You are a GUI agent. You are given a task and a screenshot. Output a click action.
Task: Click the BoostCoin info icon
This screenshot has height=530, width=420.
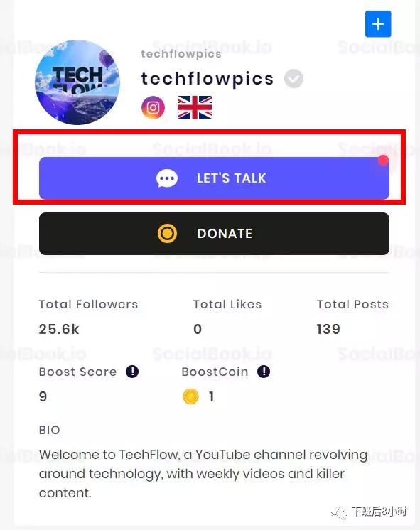tap(264, 372)
